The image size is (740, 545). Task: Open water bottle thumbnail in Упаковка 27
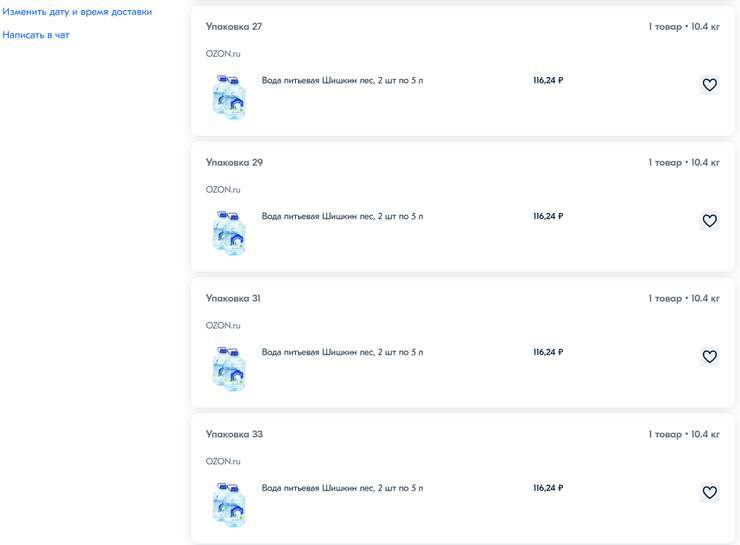[229, 97]
